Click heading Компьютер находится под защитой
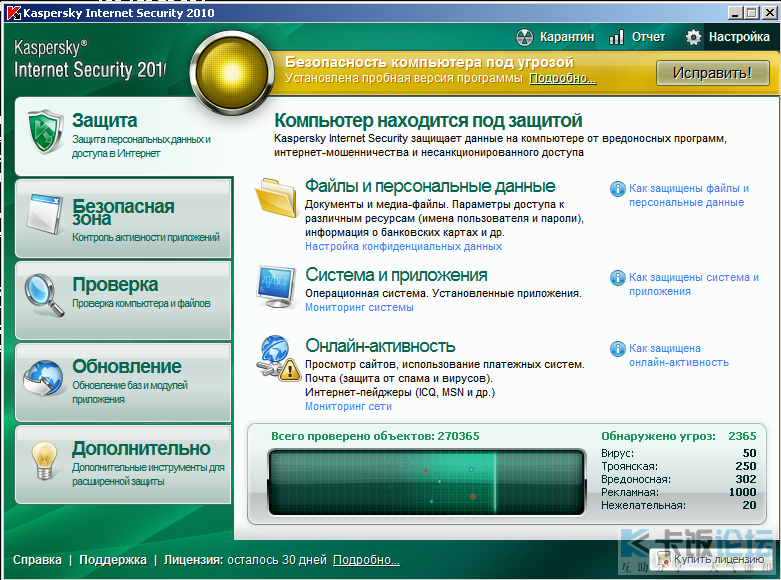 (428, 121)
